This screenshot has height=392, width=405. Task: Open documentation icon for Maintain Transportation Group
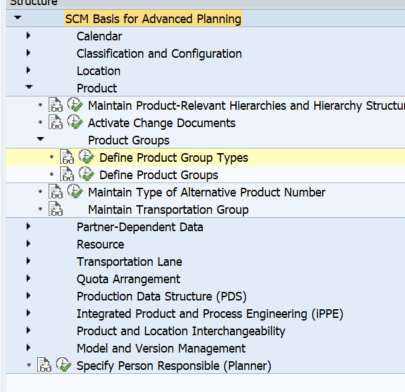[56, 209]
